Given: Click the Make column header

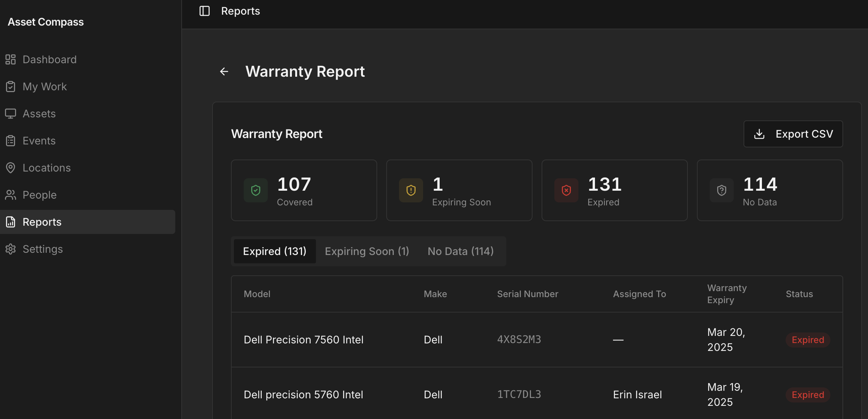Looking at the screenshot, I should click(436, 294).
